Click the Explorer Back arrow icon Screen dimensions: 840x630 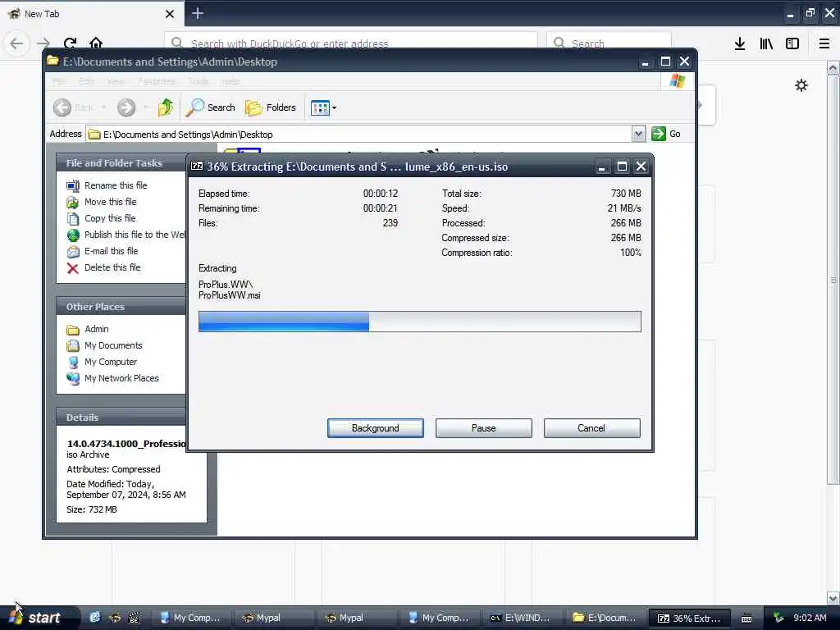[62, 107]
